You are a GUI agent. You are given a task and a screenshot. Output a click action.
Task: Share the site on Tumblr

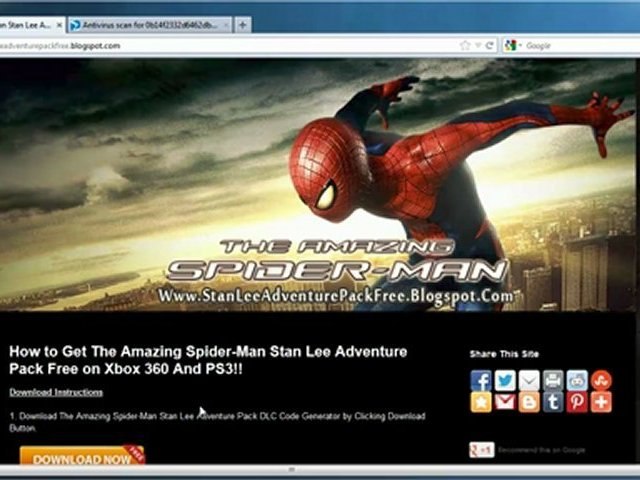tap(553, 402)
